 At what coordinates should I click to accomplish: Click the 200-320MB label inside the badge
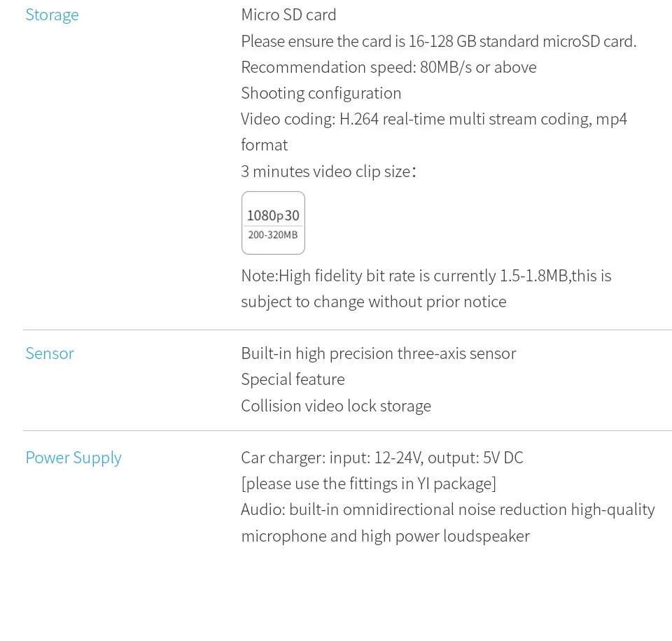[273, 235]
